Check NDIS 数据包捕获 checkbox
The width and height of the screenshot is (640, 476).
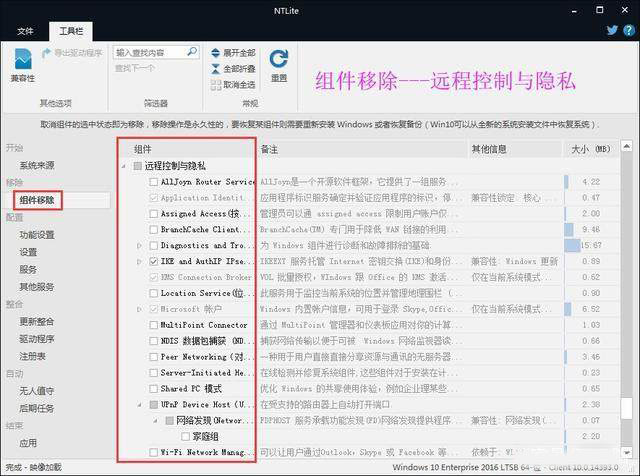coord(153,341)
